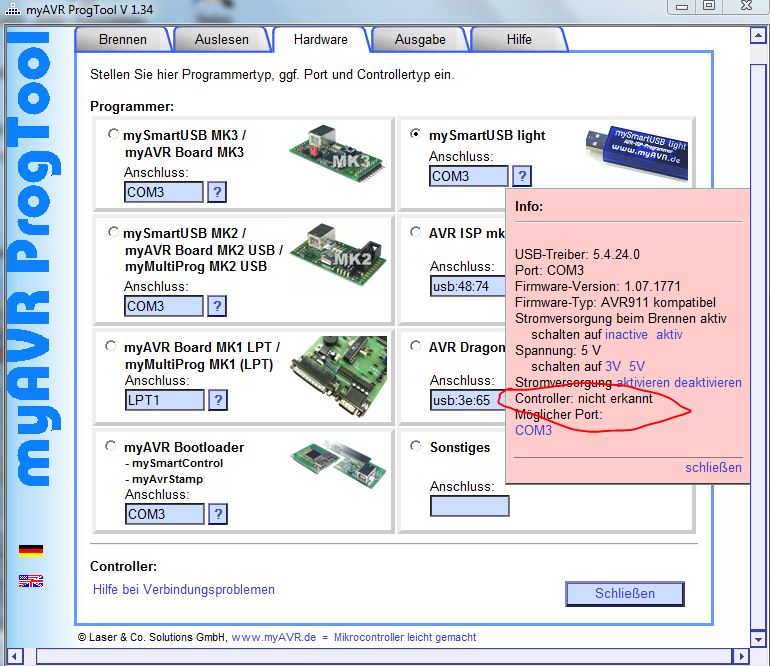The height and width of the screenshot is (666, 770).
Task: Click the Bootloader COM3 port field
Action: click(x=165, y=514)
